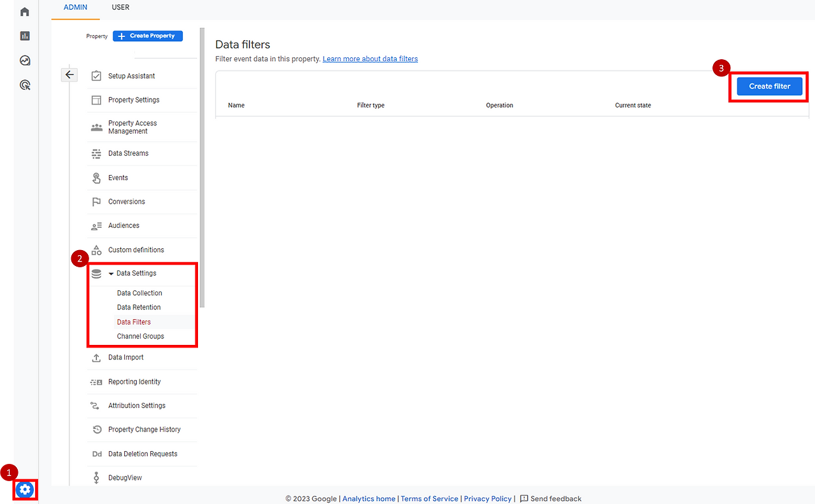Click the Data Import upload icon
This screenshot has height=504, width=815.
tap(96, 358)
